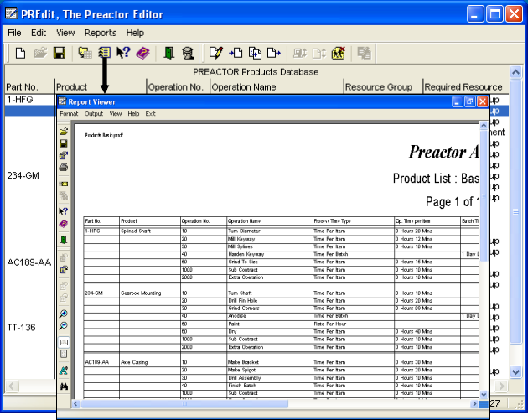Click the Product column header in PREdit
528x420 pixels.
[101, 87]
